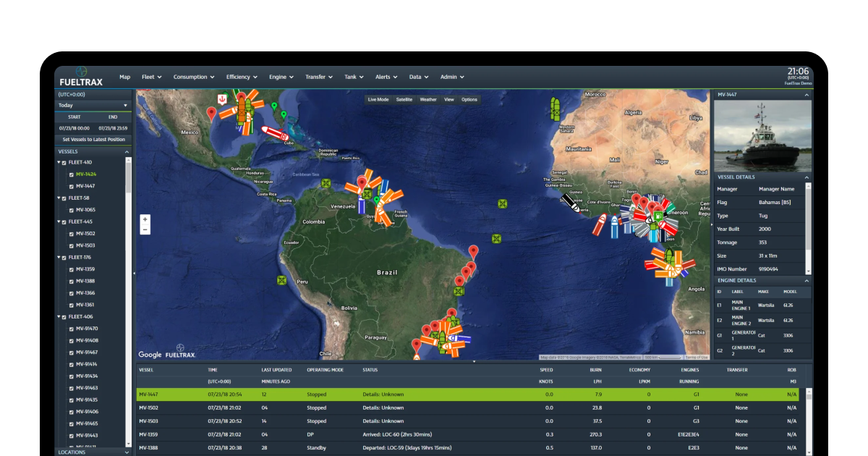Uncheck the MV-1502 vessel checkbox
The width and height of the screenshot is (868, 456).
71,234
